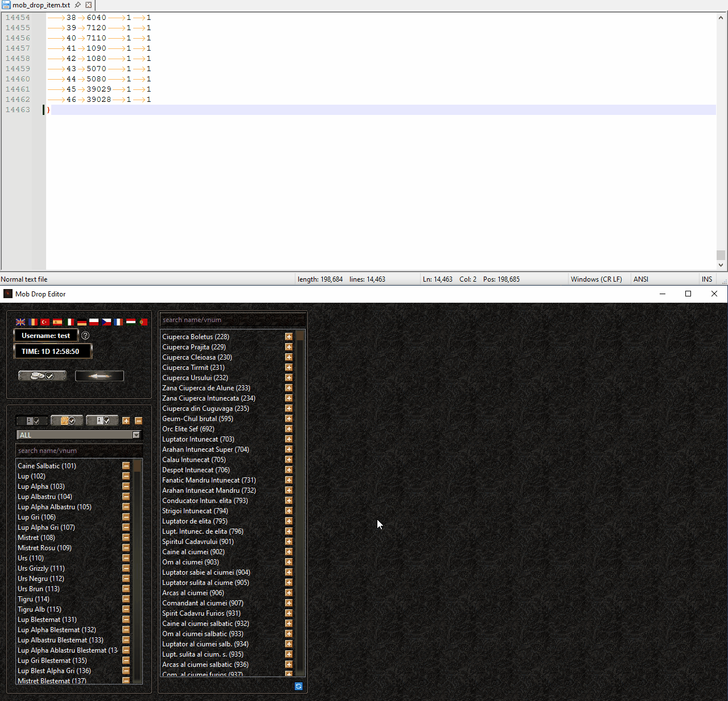This screenshot has height=701, width=728.
Task: Switch language with the Romanian flag
Action: point(33,322)
